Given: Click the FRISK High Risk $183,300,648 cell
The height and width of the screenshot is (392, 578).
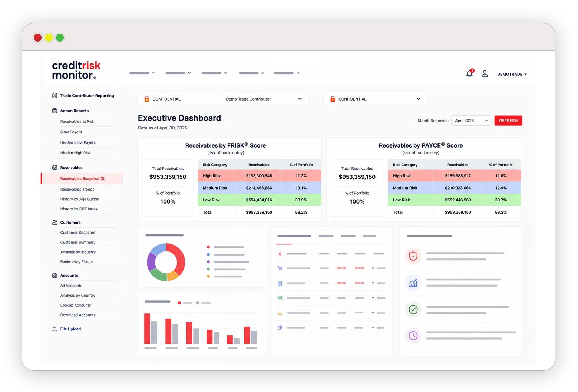Looking at the screenshot, I should [259, 176].
